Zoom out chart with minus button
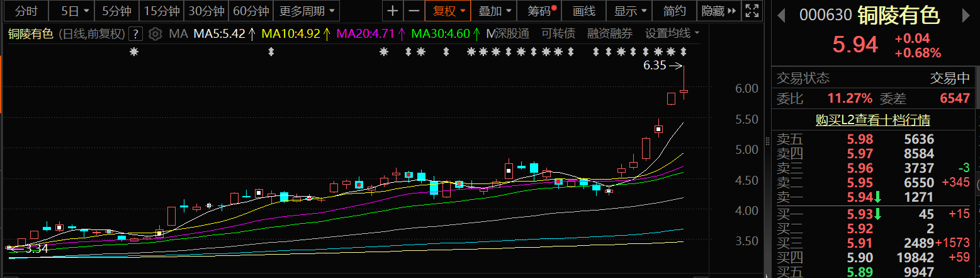This screenshot has height=278, width=980. 414,11
